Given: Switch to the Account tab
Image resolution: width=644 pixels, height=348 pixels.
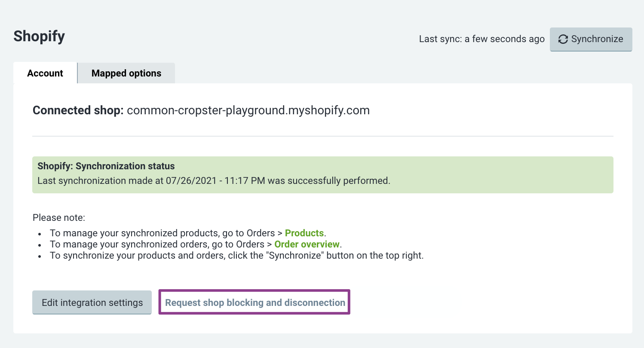Looking at the screenshot, I should click(45, 73).
